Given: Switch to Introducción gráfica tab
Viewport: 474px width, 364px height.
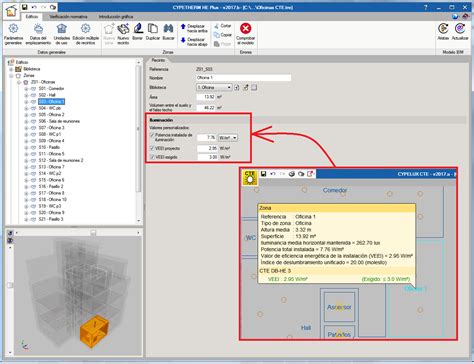Looking at the screenshot, I should point(116,16).
